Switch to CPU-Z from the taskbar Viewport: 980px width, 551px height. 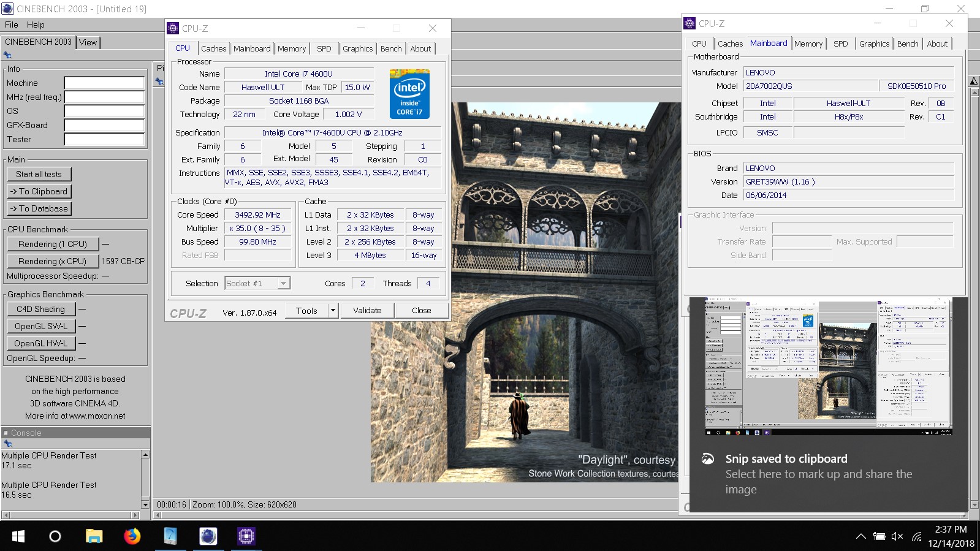tap(246, 536)
